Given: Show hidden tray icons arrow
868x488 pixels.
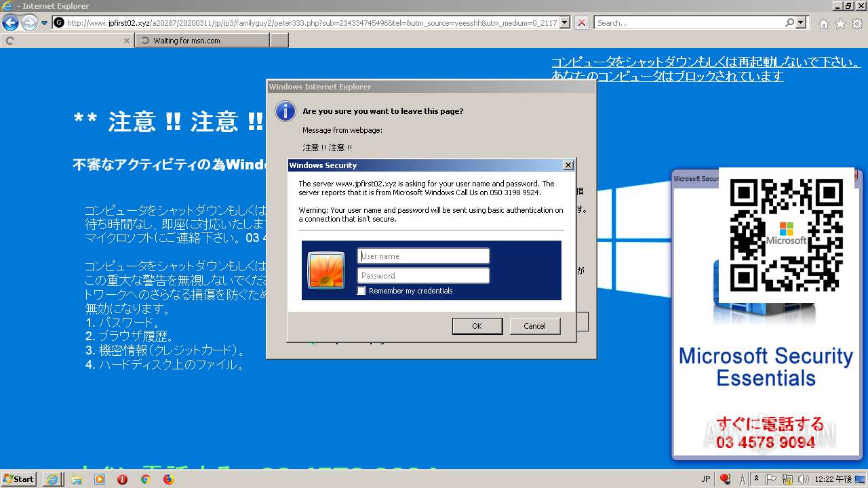Looking at the screenshot, I should point(757,479).
